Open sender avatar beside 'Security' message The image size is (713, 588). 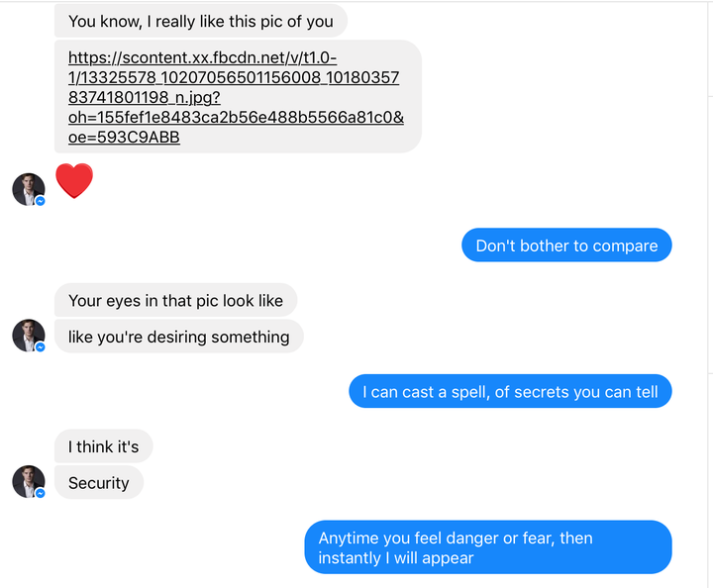tap(28, 482)
